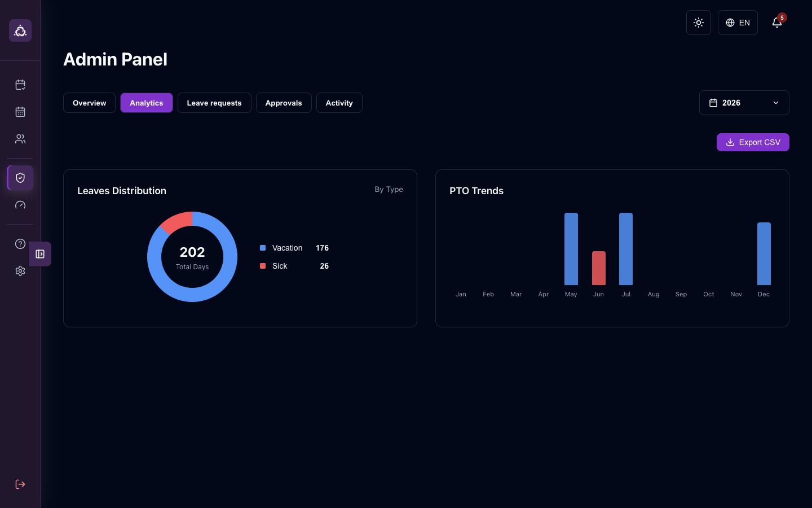Screen dimensions: 812x508
Task: Click the Jan axis label
Action: [461, 294]
